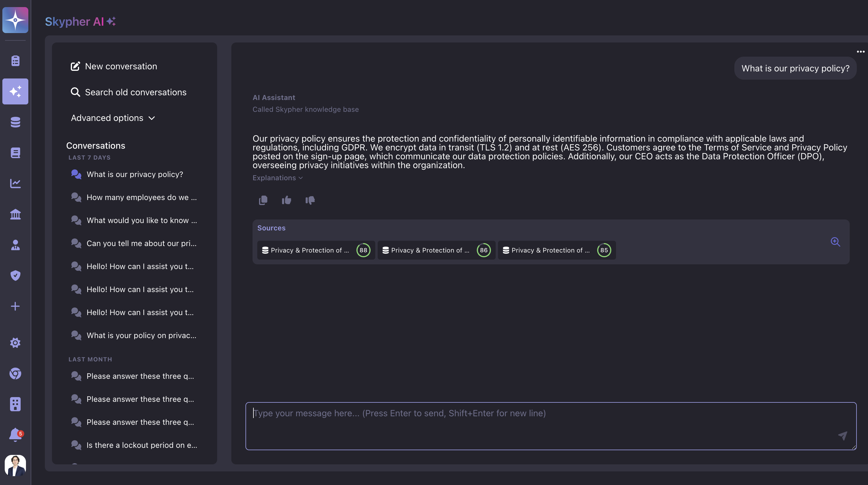Open the three-dot menu above chat

860,52
